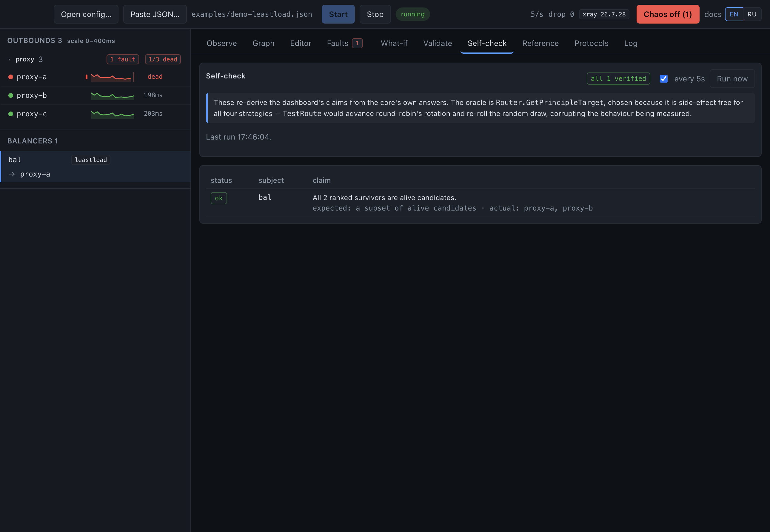Switch to the Graph tab

click(263, 43)
